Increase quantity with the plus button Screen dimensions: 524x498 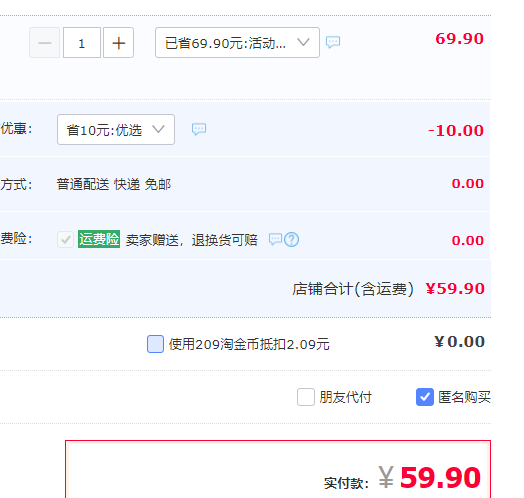click(x=119, y=43)
